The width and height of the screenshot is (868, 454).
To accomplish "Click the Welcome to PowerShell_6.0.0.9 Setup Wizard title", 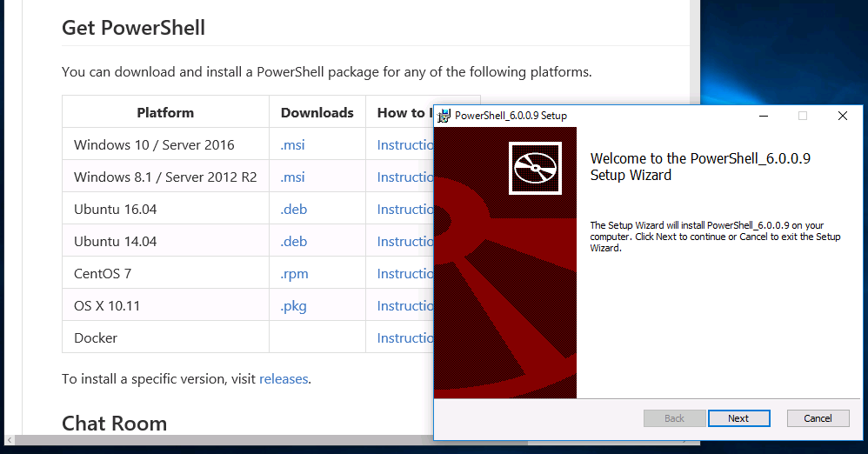I will (700, 167).
